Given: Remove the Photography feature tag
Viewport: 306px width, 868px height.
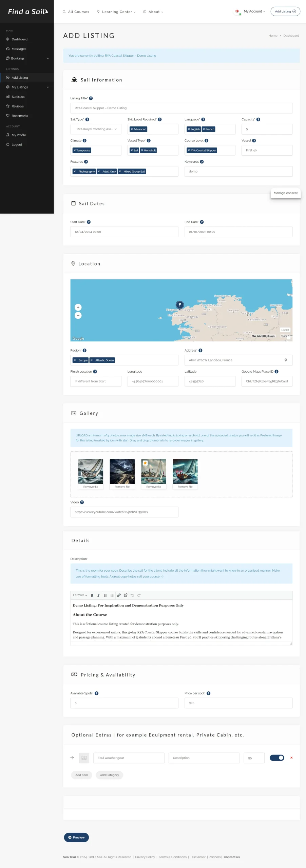Looking at the screenshot, I should pos(75,172).
